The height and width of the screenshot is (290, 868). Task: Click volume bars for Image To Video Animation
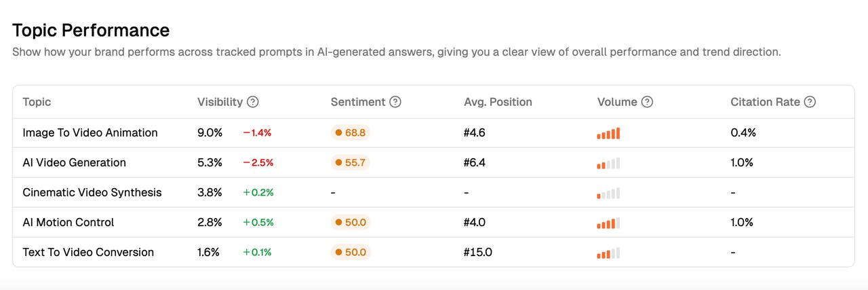pyautogui.click(x=608, y=133)
